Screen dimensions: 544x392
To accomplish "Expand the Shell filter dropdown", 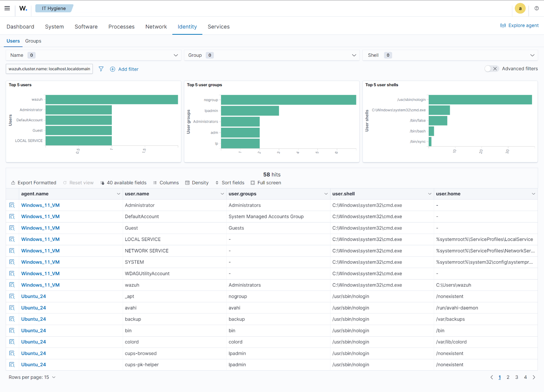I will pos(532,55).
